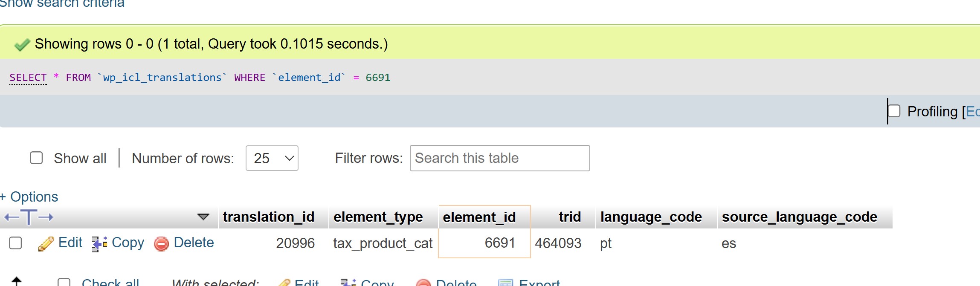Image resolution: width=980 pixels, height=286 pixels.
Task: Click the element_id cell value 6691
Action: tap(500, 243)
